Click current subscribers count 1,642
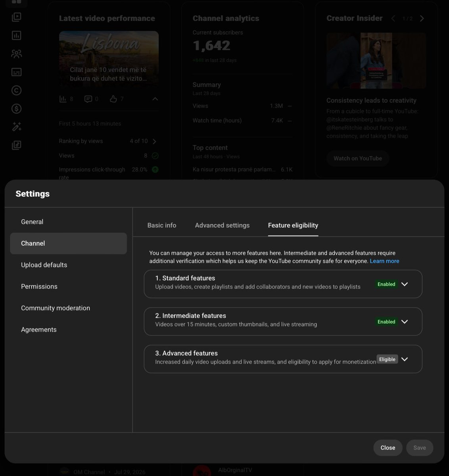The image size is (449, 476). coord(211,46)
